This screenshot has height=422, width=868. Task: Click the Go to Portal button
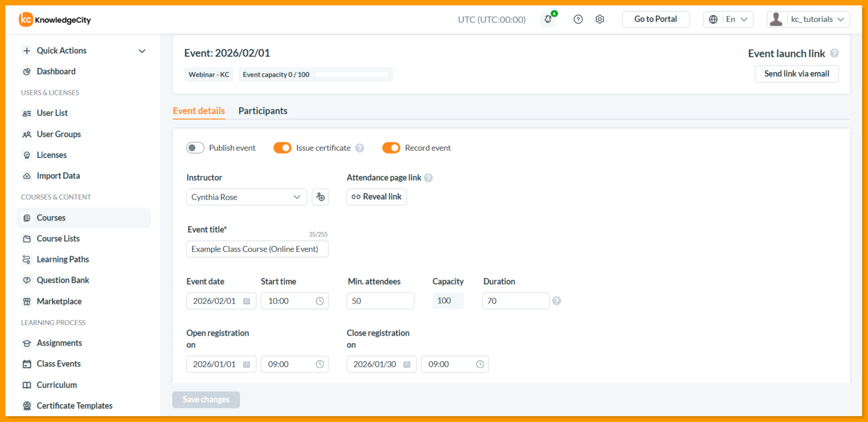[656, 19]
